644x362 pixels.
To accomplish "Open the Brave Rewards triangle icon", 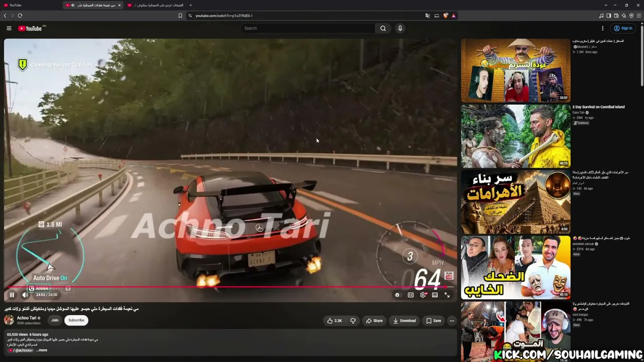I will coord(453,16).
